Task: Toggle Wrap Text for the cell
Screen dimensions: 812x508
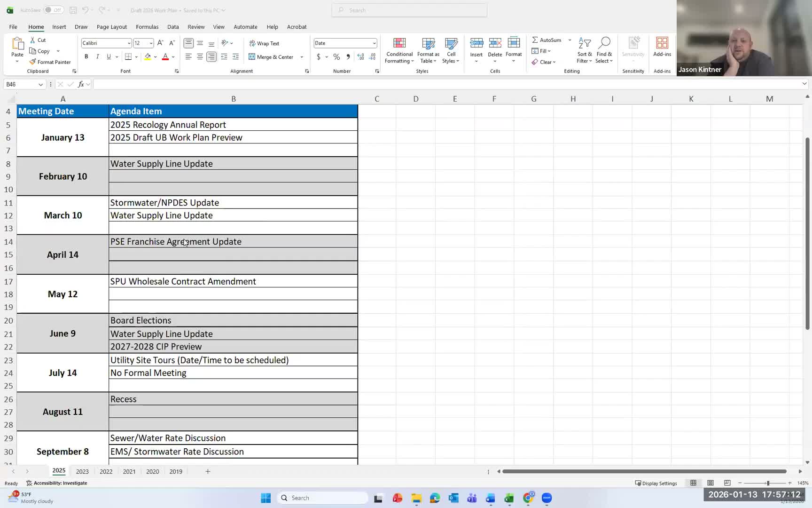Action: 264,43
